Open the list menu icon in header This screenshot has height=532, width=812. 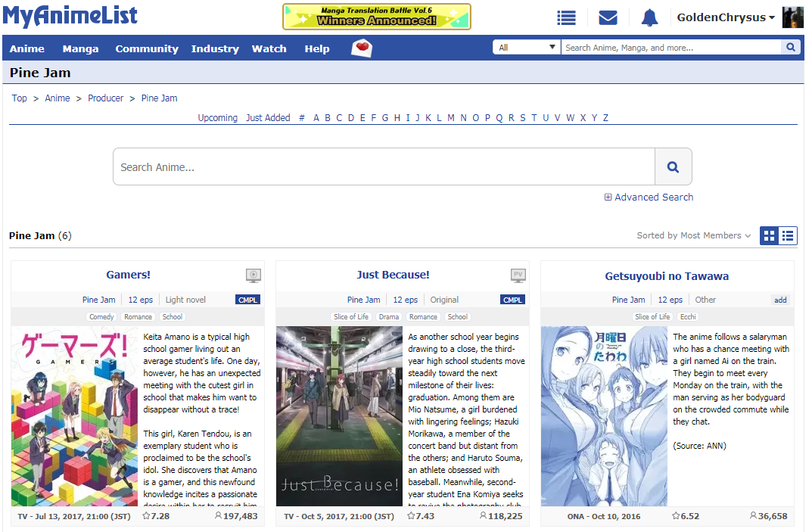pos(566,17)
